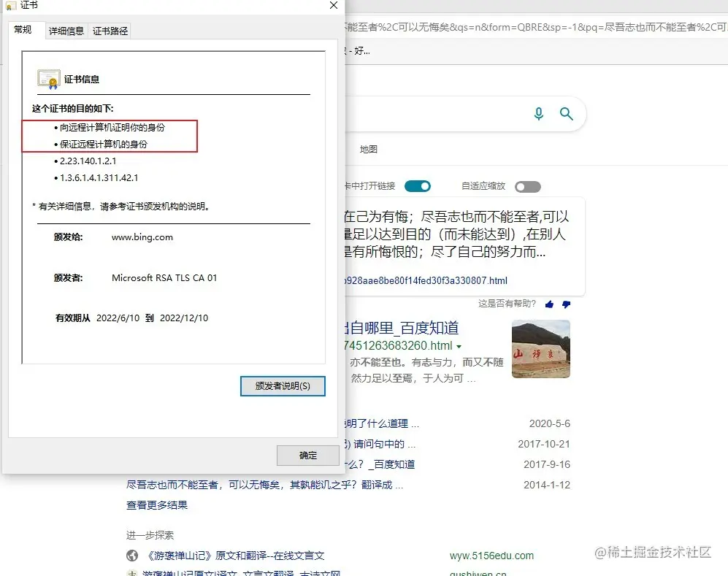Screen dimensions: 728x576
Task: Click the thumbs down feedback icon
Action: 567,304
